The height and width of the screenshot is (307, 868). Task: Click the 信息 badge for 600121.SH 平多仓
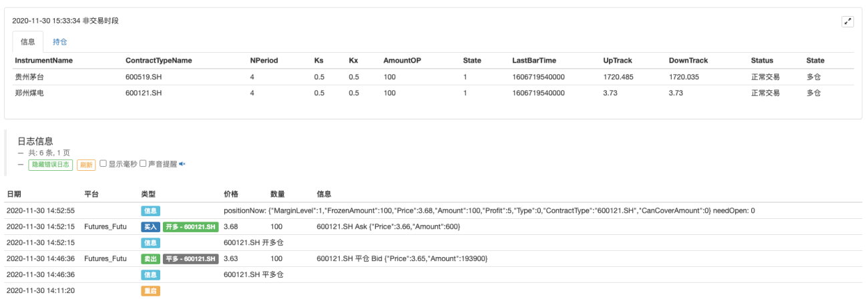(x=150, y=275)
